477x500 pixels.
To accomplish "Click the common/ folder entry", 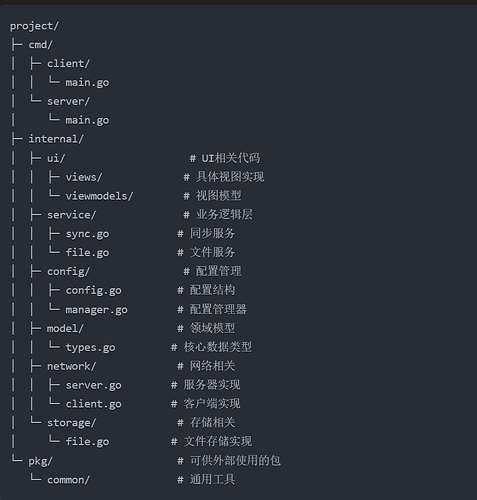I will click(x=68, y=480).
